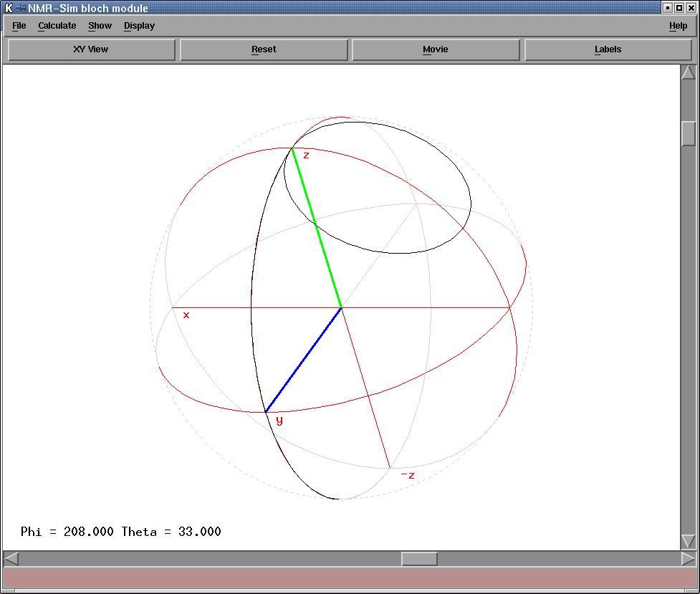700x594 pixels.
Task: Open the Show menu
Action: pos(100,26)
